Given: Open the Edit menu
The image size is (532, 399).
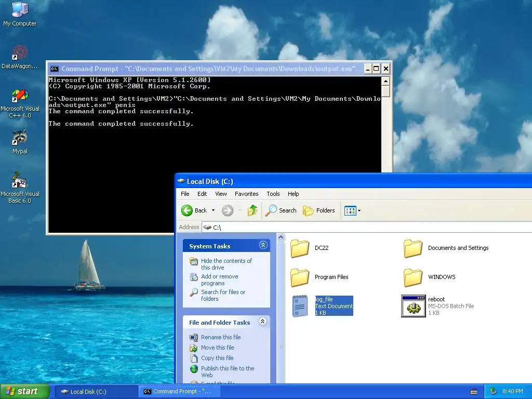Looking at the screenshot, I should click(202, 194).
